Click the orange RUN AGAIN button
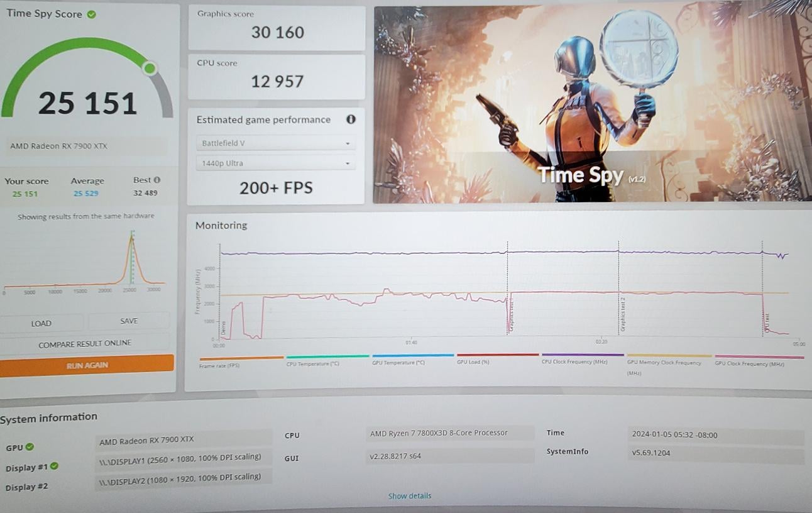The image size is (812, 513). pos(87,365)
